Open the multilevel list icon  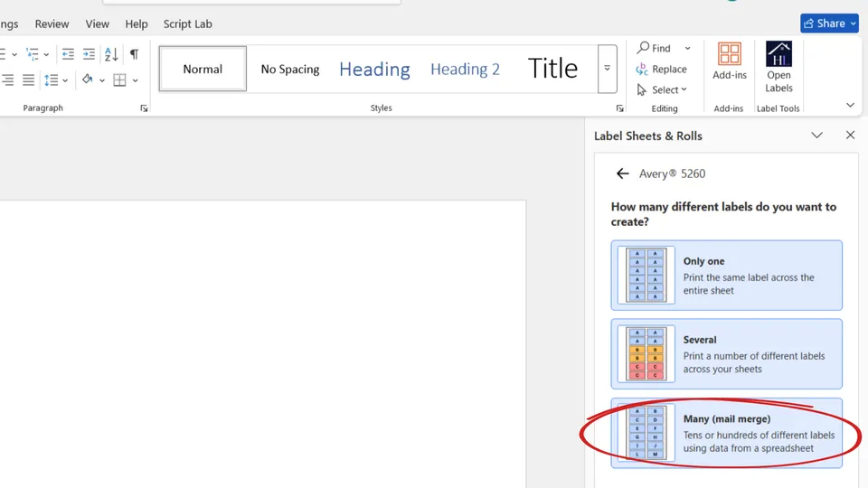[x=33, y=53]
